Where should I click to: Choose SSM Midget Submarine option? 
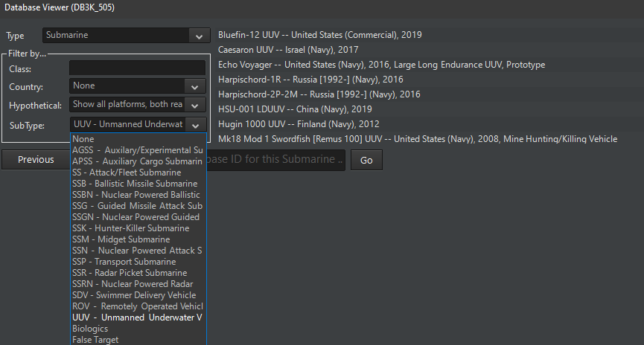[x=138, y=239]
